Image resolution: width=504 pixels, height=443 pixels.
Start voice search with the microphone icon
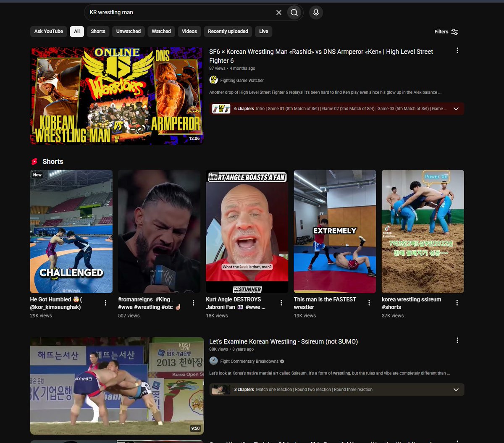click(x=316, y=13)
